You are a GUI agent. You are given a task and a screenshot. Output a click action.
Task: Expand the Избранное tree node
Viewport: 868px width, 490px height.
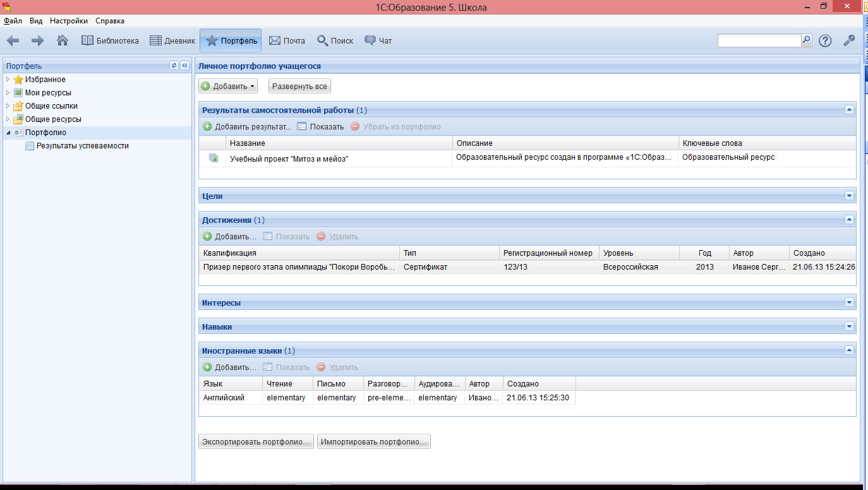[8, 80]
